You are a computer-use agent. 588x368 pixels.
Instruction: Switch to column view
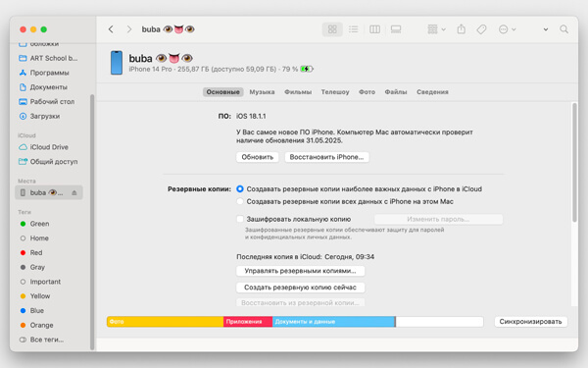tap(374, 29)
